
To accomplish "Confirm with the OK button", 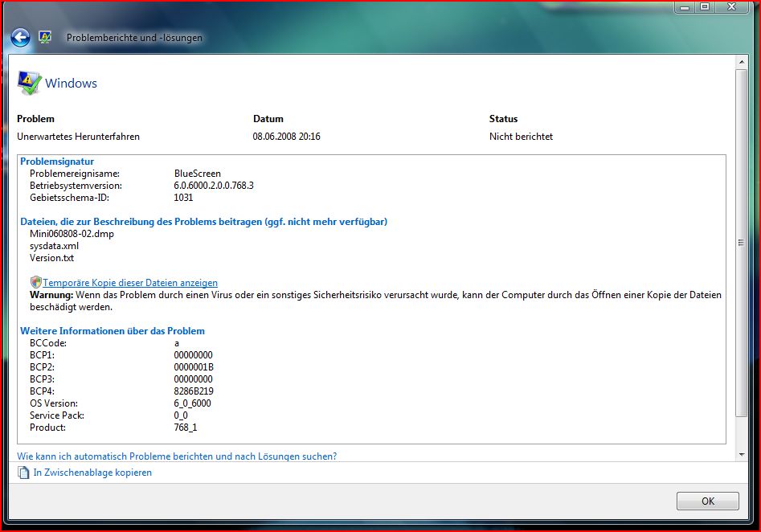I will (x=708, y=501).
